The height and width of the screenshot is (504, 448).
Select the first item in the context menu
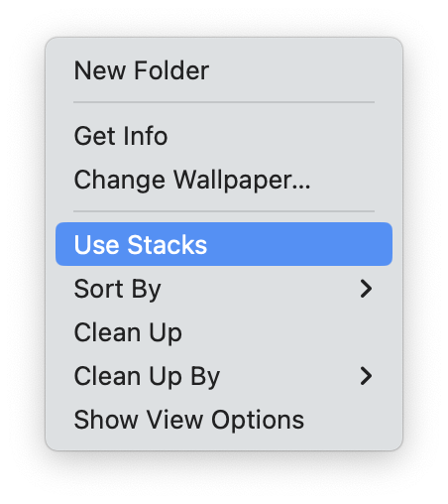pos(224,70)
